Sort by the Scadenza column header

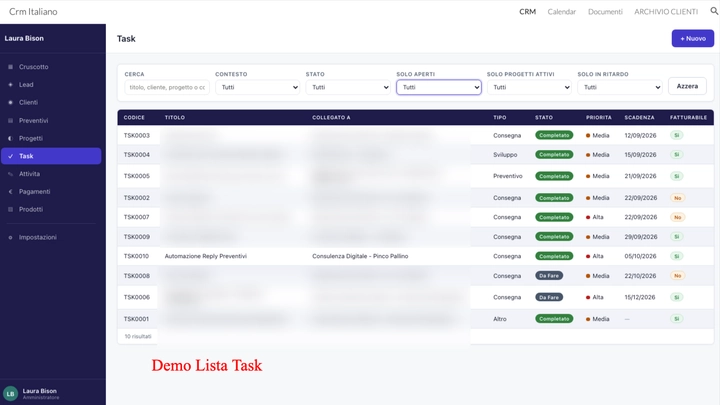click(x=639, y=118)
